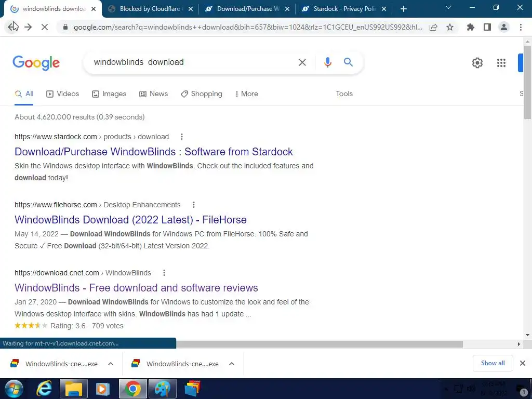532x399 pixels.
Task: Open the search Tools options
Action: pos(344,94)
